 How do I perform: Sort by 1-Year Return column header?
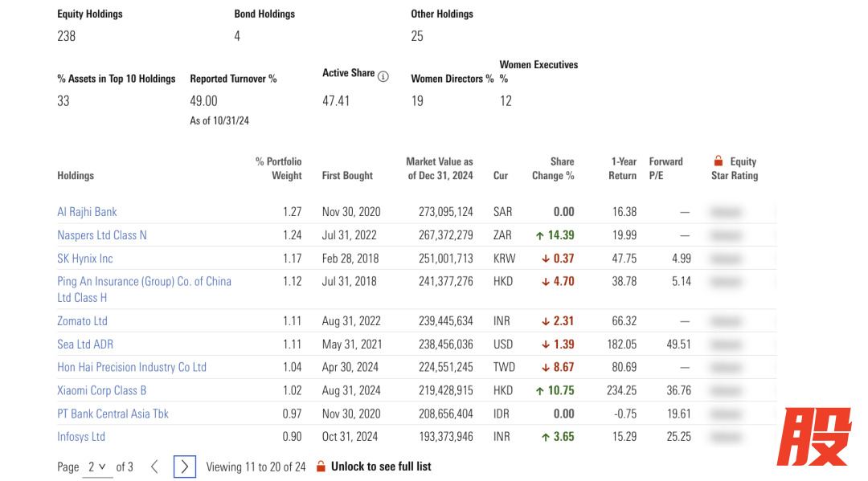click(623, 169)
